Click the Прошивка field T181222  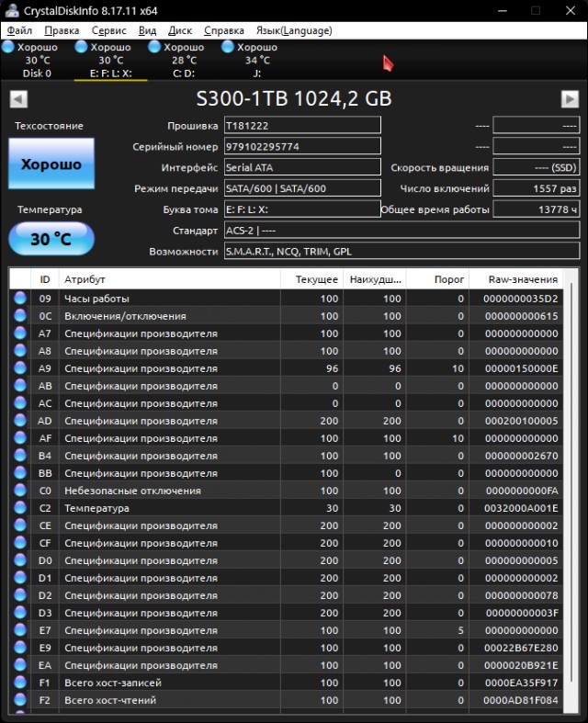(302, 126)
